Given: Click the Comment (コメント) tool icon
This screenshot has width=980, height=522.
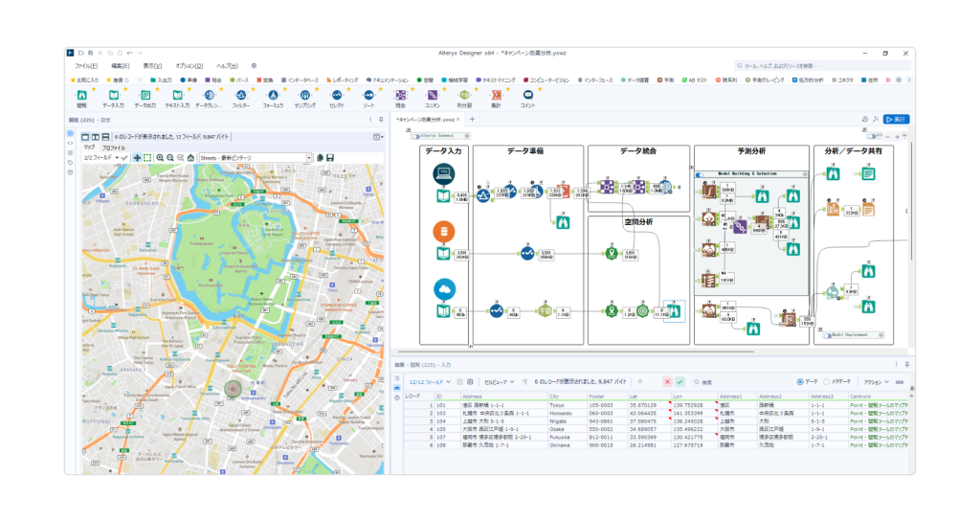Looking at the screenshot, I should point(528,96).
